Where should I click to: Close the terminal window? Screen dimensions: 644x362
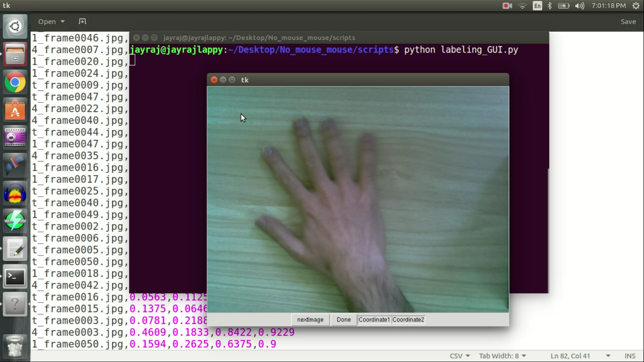click(x=136, y=37)
